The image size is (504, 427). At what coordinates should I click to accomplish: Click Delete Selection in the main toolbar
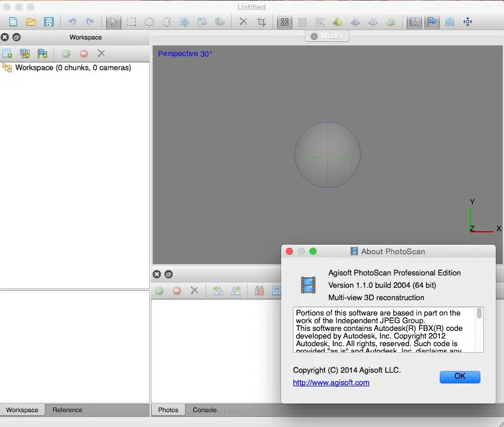click(243, 22)
